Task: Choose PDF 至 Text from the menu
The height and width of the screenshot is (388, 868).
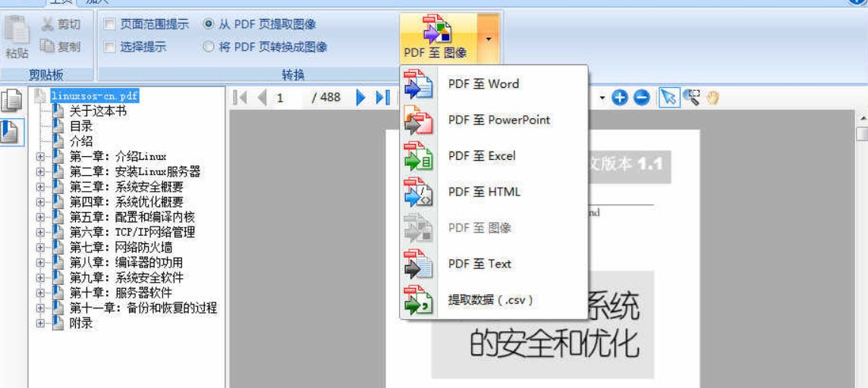Action: click(x=492, y=264)
